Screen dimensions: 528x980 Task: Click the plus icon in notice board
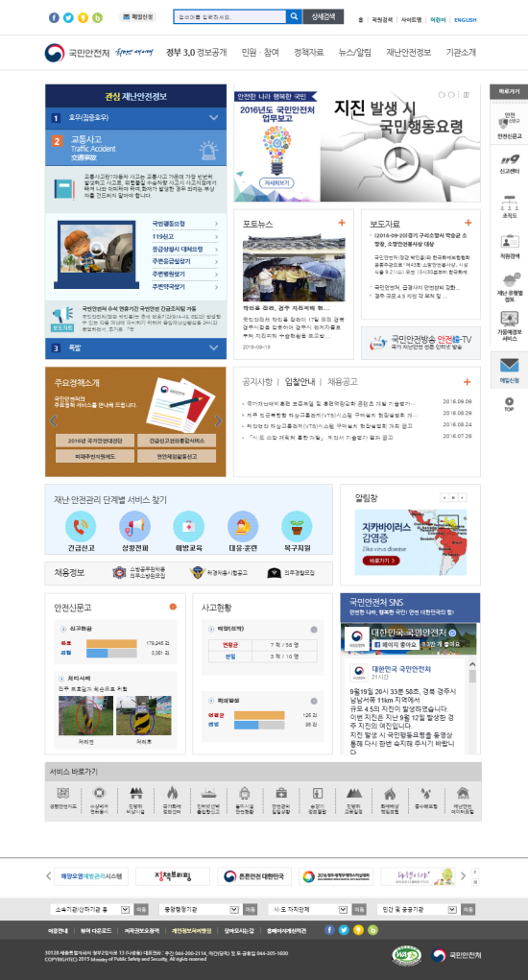coord(467,382)
